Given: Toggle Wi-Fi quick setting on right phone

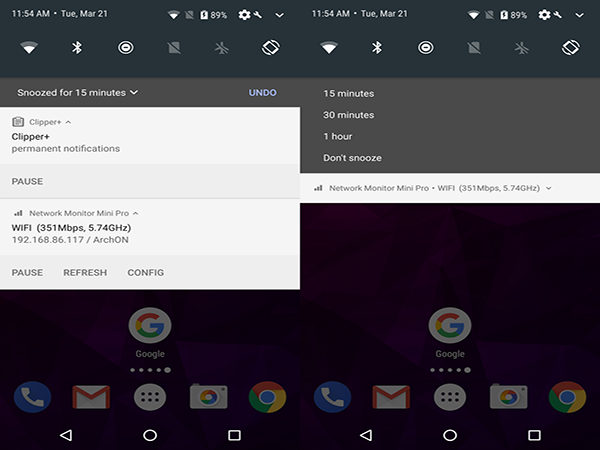Looking at the screenshot, I should pyautogui.click(x=329, y=48).
